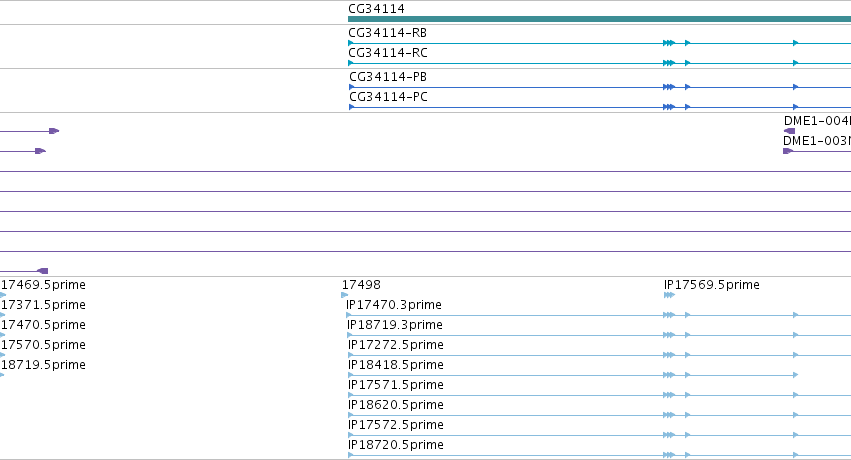Click the IP17569.5prime triple-arrow glyph
The image size is (851, 460).
tap(669, 295)
